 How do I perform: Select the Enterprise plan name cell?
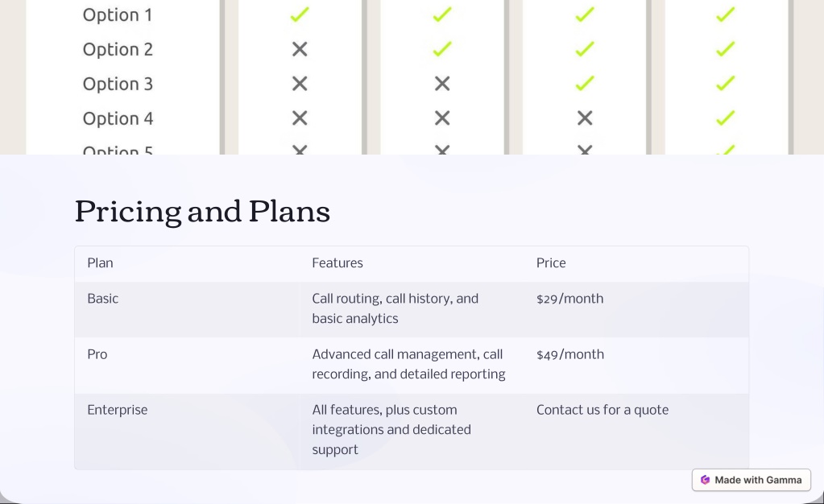click(x=187, y=431)
